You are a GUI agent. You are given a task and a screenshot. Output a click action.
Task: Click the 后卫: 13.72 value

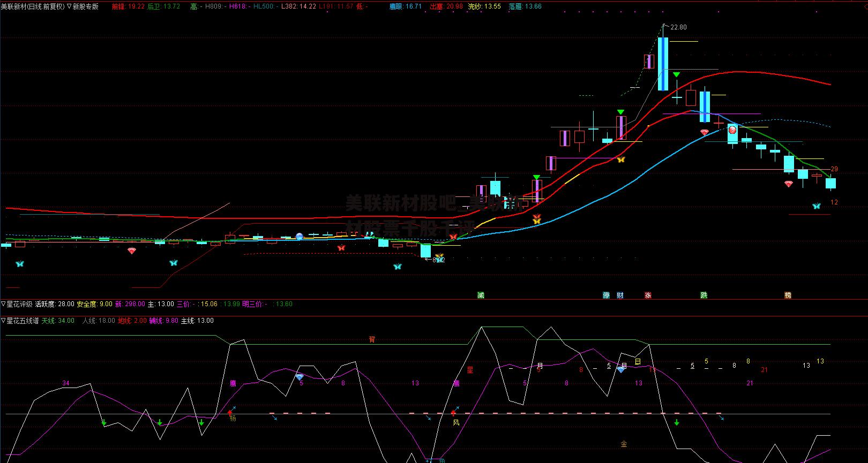point(163,7)
